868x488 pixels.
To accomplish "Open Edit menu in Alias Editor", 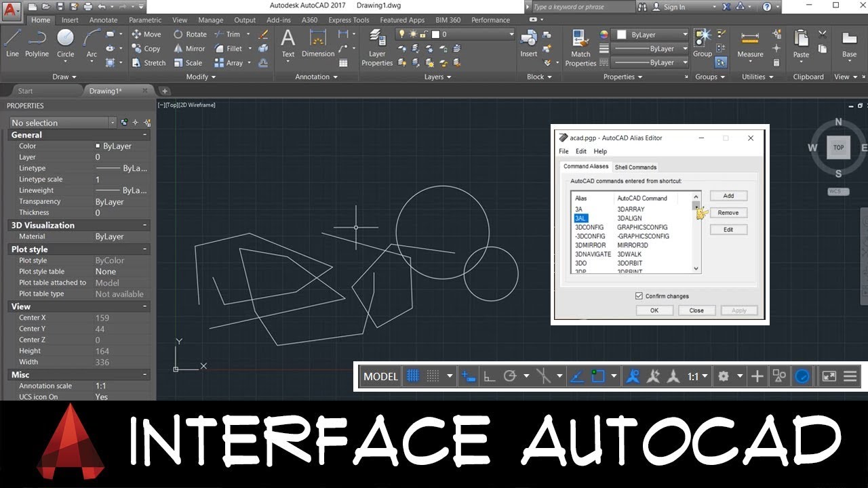I will click(x=581, y=151).
